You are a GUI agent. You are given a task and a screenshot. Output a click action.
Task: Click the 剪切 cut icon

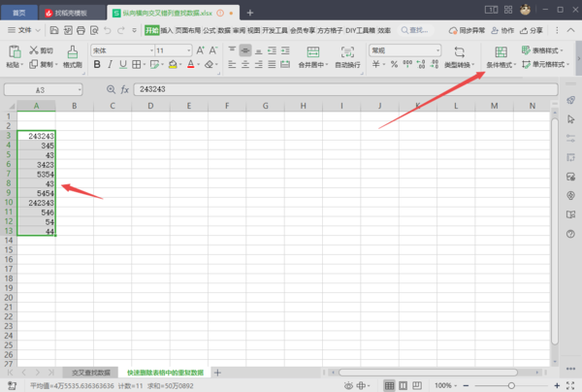pos(42,49)
